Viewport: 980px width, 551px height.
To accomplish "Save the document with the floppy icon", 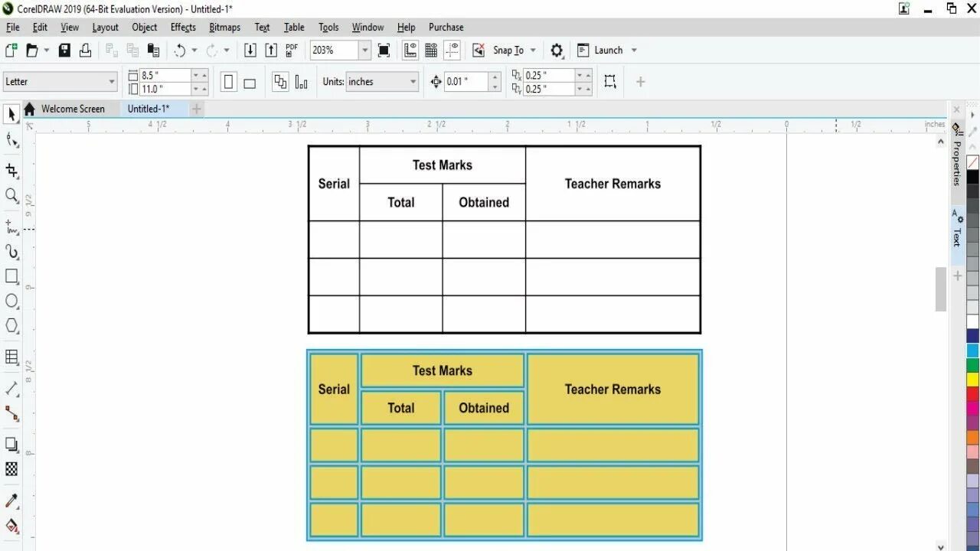I will [64, 51].
